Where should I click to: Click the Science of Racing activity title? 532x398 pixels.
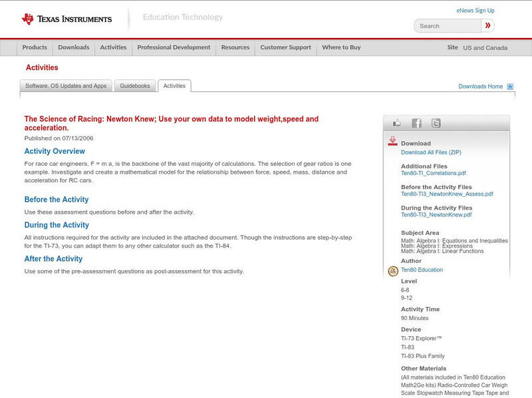pyautogui.click(x=172, y=123)
